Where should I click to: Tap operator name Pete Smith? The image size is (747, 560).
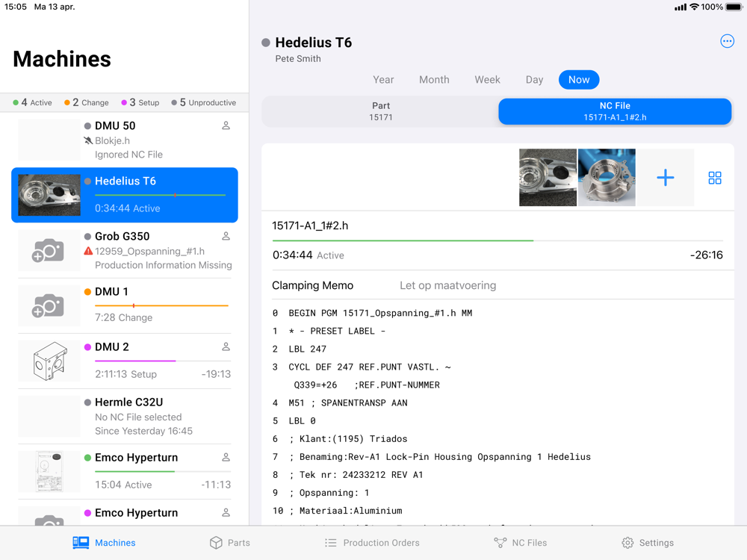pyautogui.click(x=298, y=58)
